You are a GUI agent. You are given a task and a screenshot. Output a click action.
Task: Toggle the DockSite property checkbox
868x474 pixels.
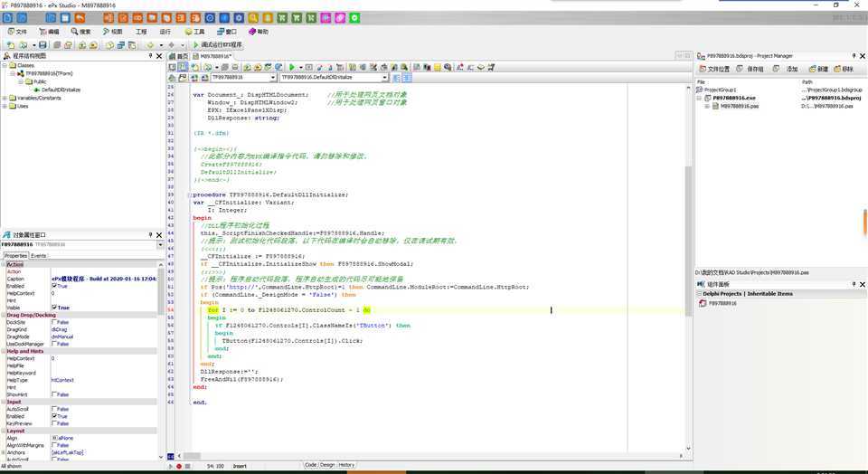coord(54,322)
